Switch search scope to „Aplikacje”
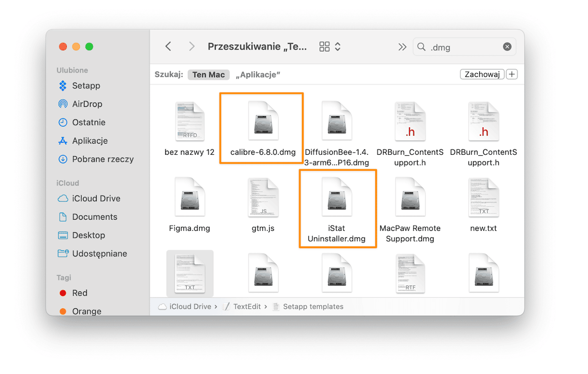Viewport: 588px width, 374px height. pos(258,75)
